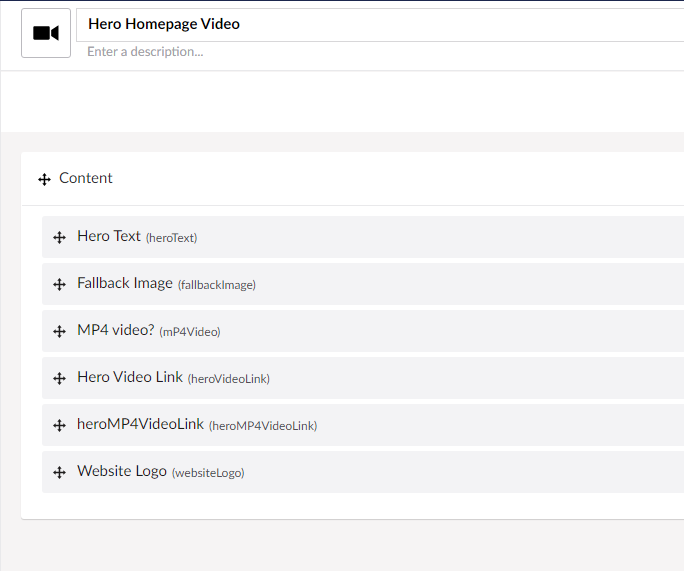Viewport: 684px width, 571px height.
Task: Click the video camera document type icon
Action: (x=46, y=33)
